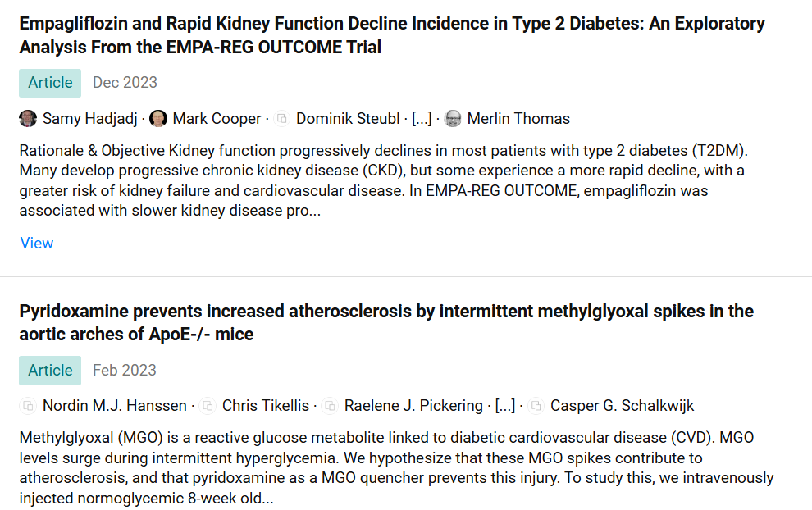The width and height of the screenshot is (812, 510).
Task: Click the placeholder avatar beside Chris Tikellis
Action: [x=208, y=405]
